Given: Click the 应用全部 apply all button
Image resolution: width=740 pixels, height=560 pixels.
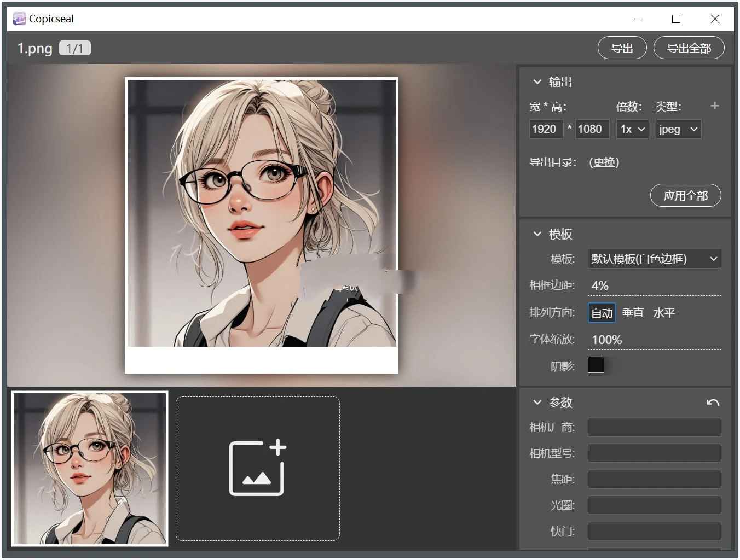Looking at the screenshot, I should point(685,195).
